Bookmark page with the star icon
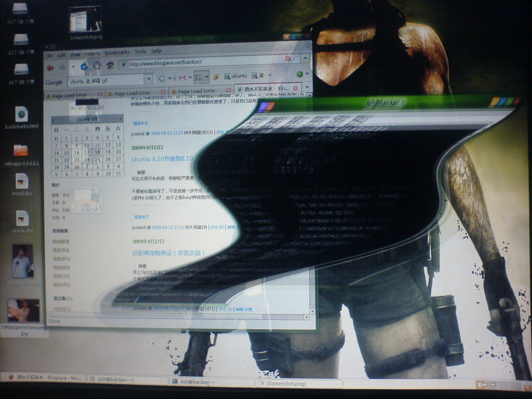The image size is (532, 399). tap(296, 58)
